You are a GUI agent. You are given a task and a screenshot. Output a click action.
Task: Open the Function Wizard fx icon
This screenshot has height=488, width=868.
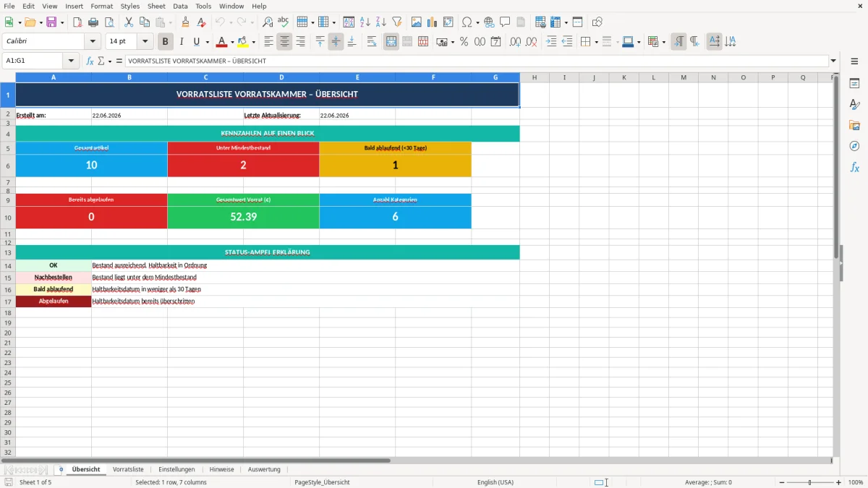click(x=90, y=61)
